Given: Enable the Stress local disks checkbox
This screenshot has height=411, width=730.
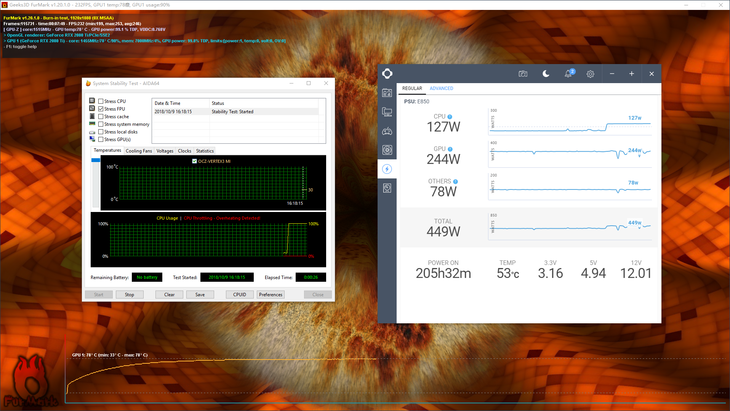Looking at the screenshot, I should (101, 132).
